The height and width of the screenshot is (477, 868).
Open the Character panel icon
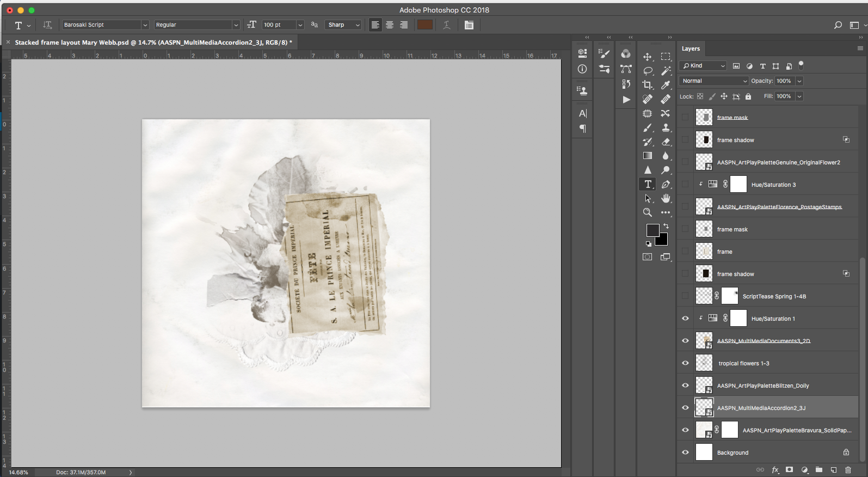pos(582,113)
